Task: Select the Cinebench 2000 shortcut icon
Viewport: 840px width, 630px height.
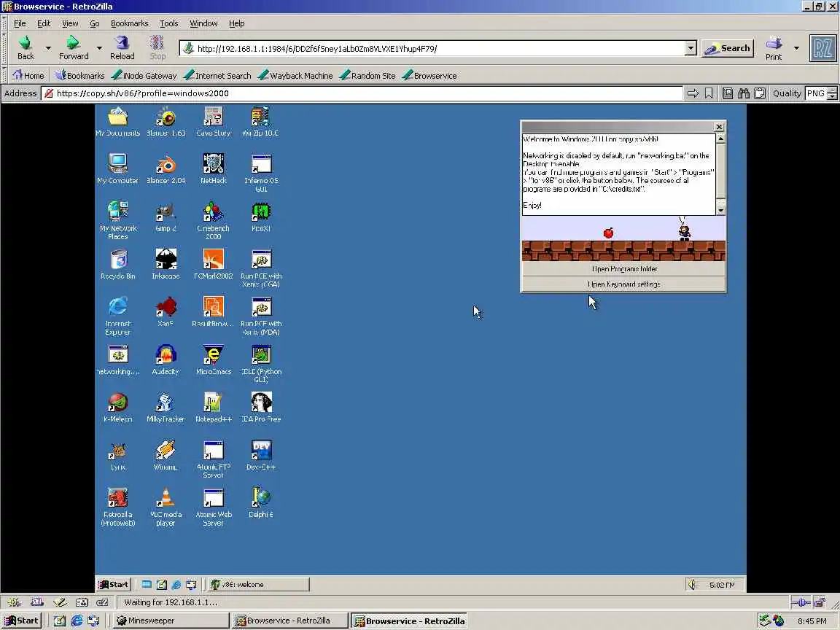Action: (x=213, y=219)
